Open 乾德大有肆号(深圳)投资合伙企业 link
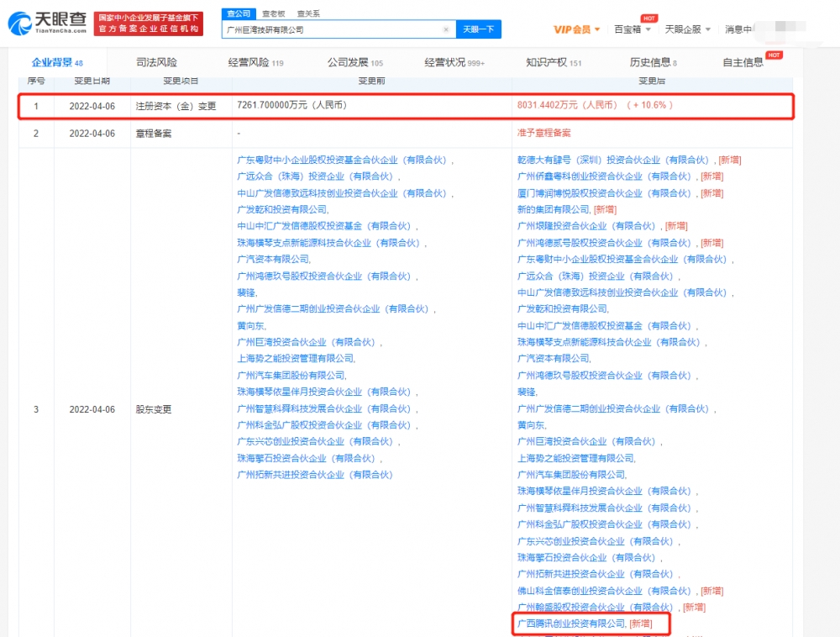 (615, 161)
